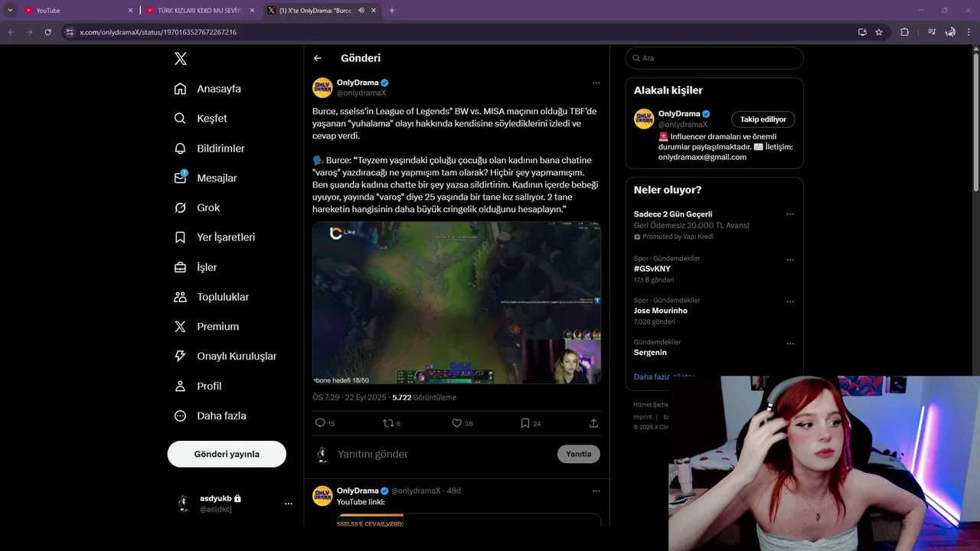Viewport: 980px width, 551px height.
Task: Reload the page
Action: pyautogui.click(x=48, y=32)
